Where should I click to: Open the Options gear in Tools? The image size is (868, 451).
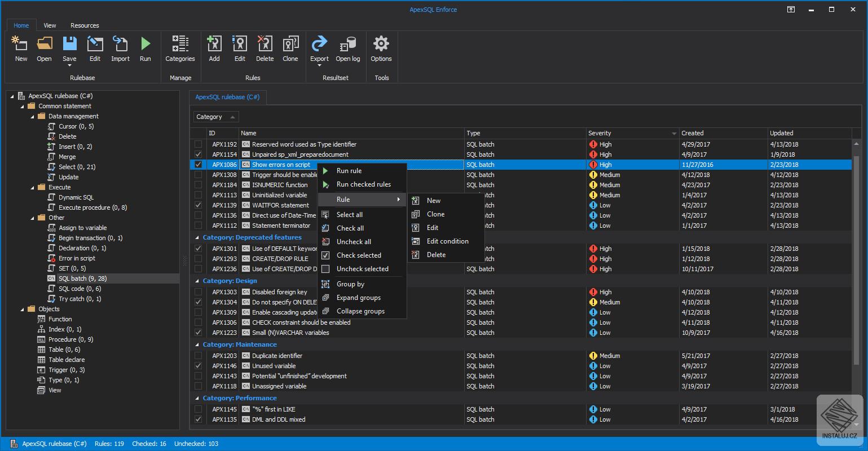point(381,48)
